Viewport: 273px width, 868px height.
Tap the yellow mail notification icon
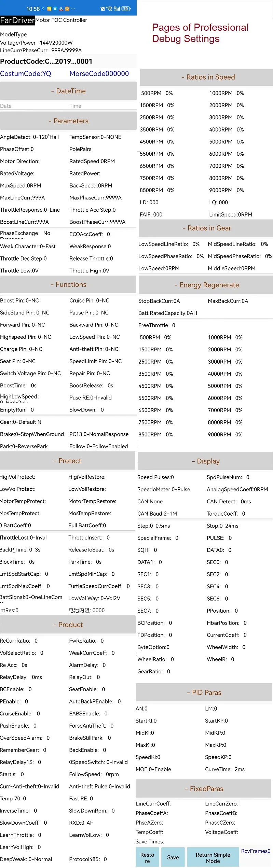click(x=49, y=9)
